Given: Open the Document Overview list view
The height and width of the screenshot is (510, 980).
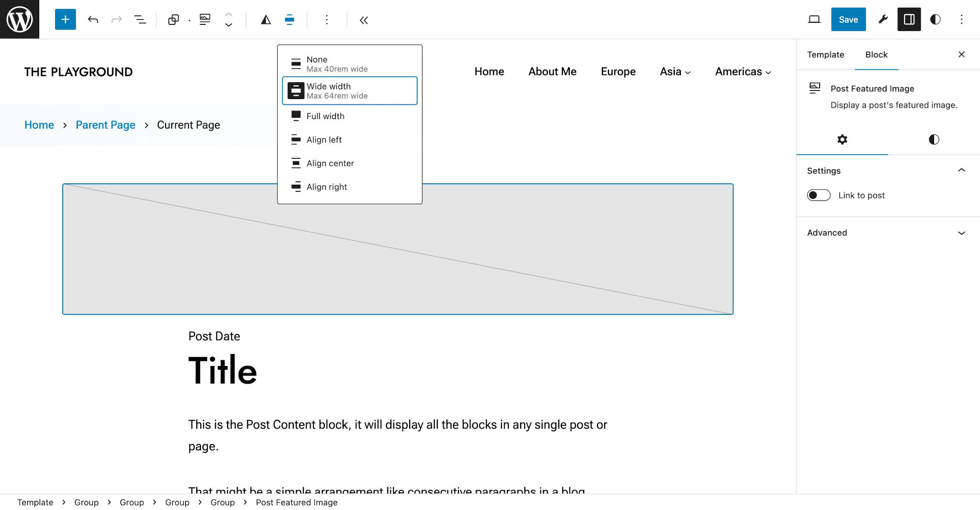Looking at the screenshot, I should click(140, 20).
